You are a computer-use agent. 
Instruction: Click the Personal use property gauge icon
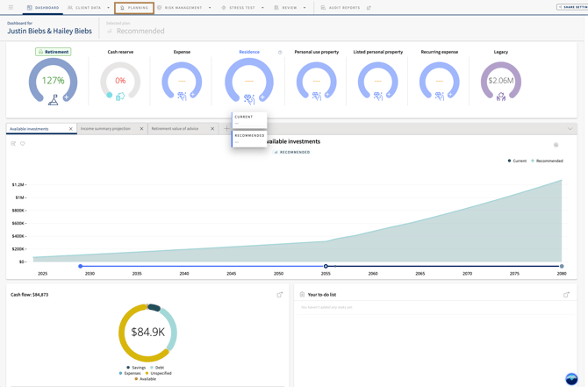click(317, 97)
